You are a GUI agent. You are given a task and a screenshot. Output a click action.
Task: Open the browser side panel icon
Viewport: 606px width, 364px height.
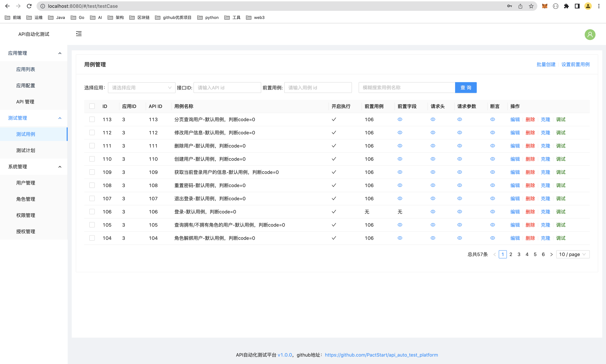pos(577,6)
